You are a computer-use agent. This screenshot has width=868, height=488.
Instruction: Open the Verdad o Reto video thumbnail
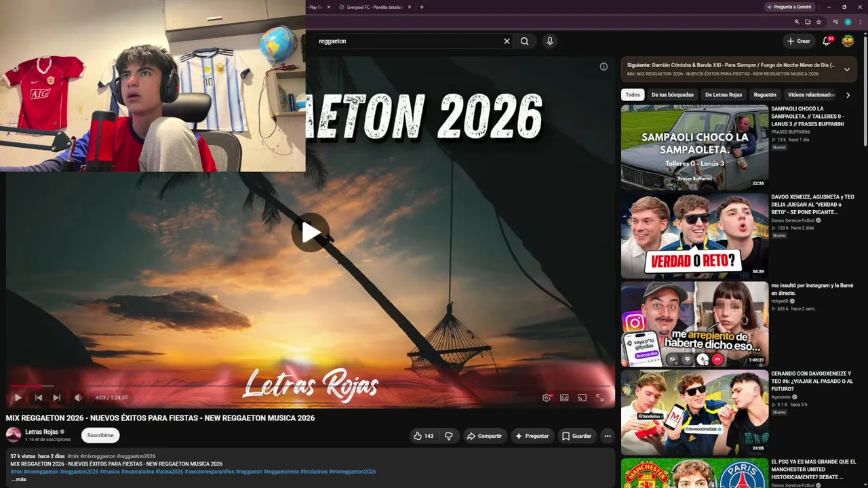pos(694,235)
